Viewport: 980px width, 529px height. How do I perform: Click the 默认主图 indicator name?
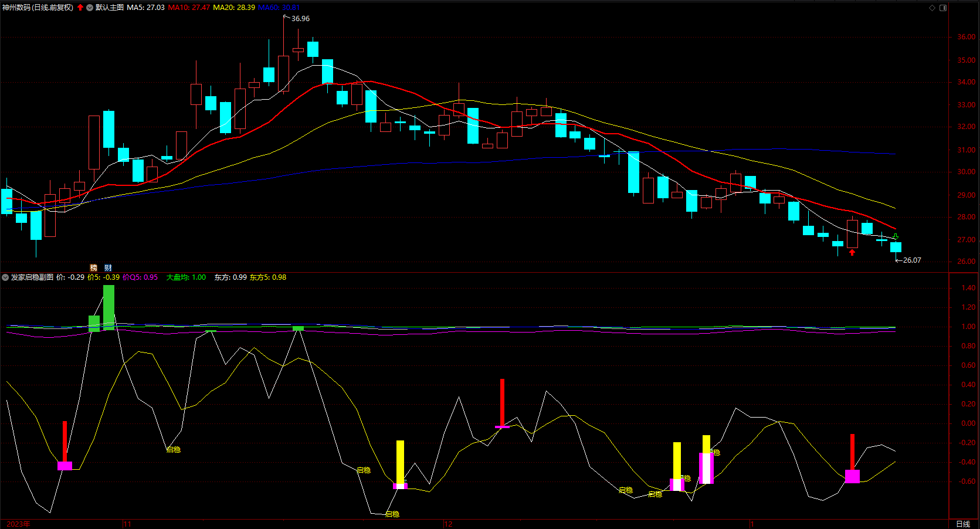click(110, 8)
